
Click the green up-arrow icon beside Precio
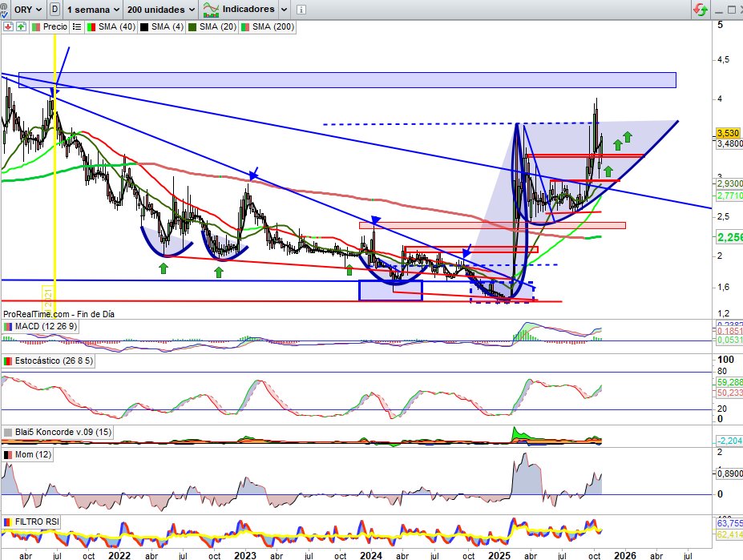point(21,27)
